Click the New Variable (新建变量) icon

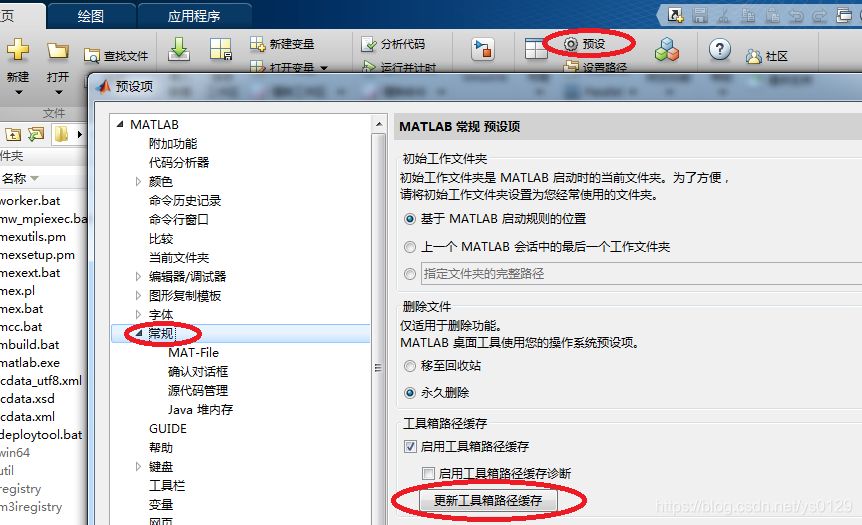point(257,43)
